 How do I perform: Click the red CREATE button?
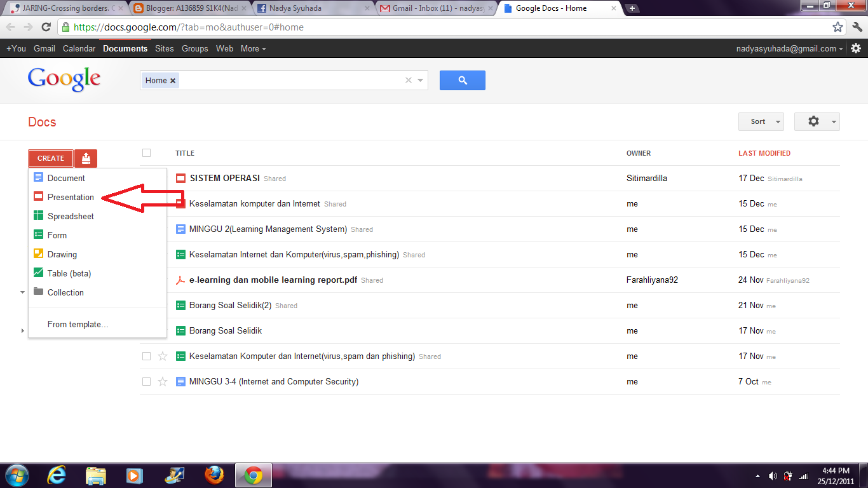[51, 158]
